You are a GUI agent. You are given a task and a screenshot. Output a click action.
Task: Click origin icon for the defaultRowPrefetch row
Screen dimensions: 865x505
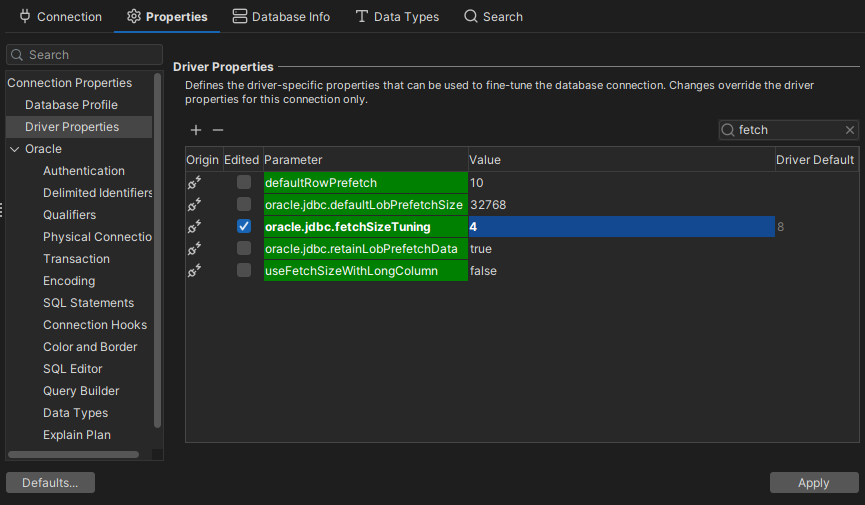(x=195, y=183)
